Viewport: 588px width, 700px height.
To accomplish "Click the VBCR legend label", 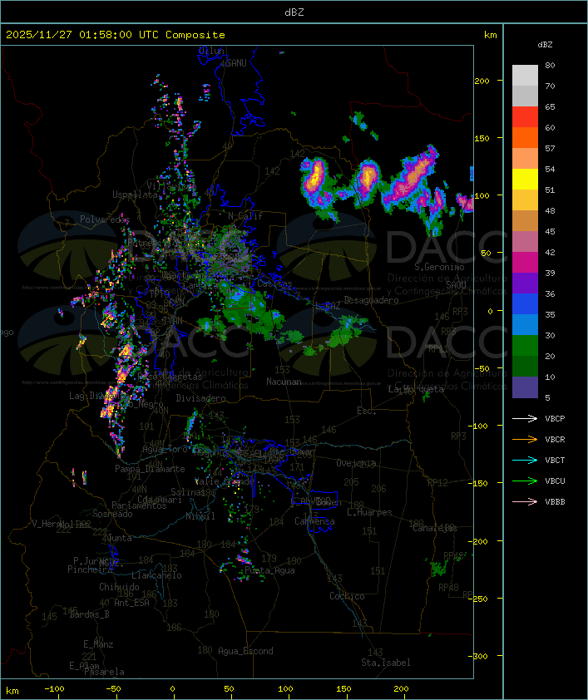I will point(555,439).
